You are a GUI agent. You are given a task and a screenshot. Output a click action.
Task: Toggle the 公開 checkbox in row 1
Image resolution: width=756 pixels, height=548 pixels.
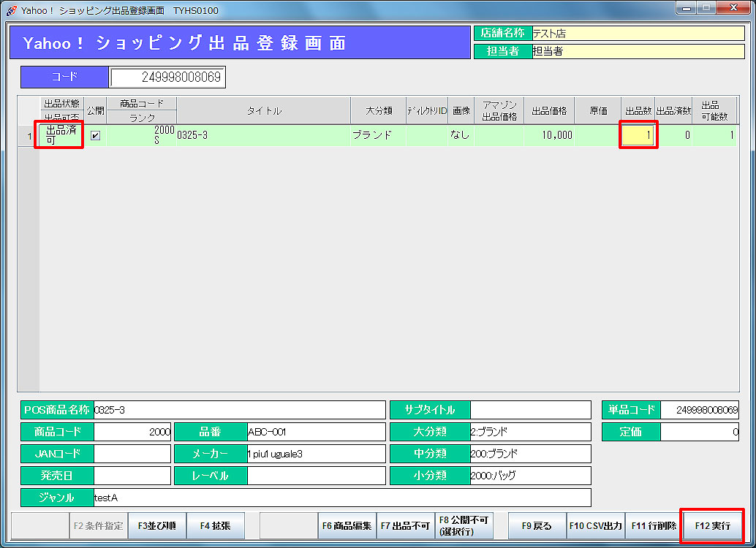(95, 135)
